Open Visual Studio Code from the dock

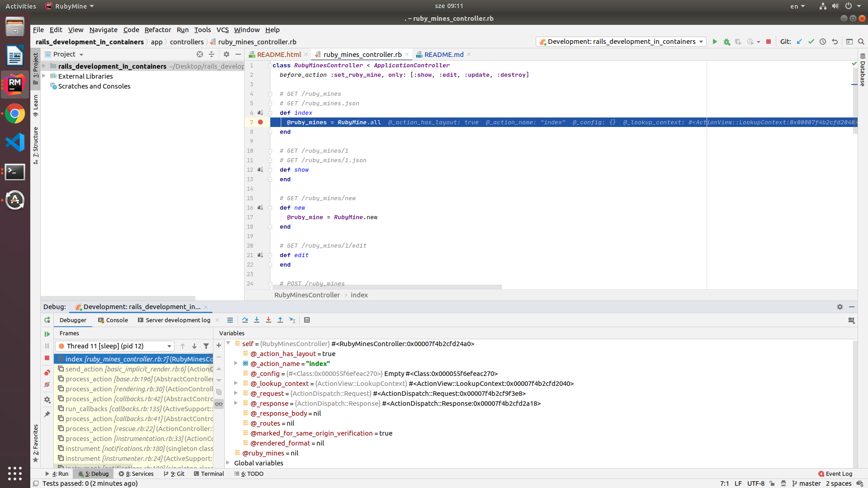point(15,142)
